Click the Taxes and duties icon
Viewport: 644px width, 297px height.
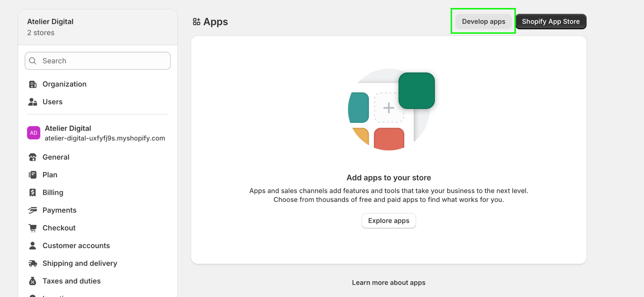33,281
